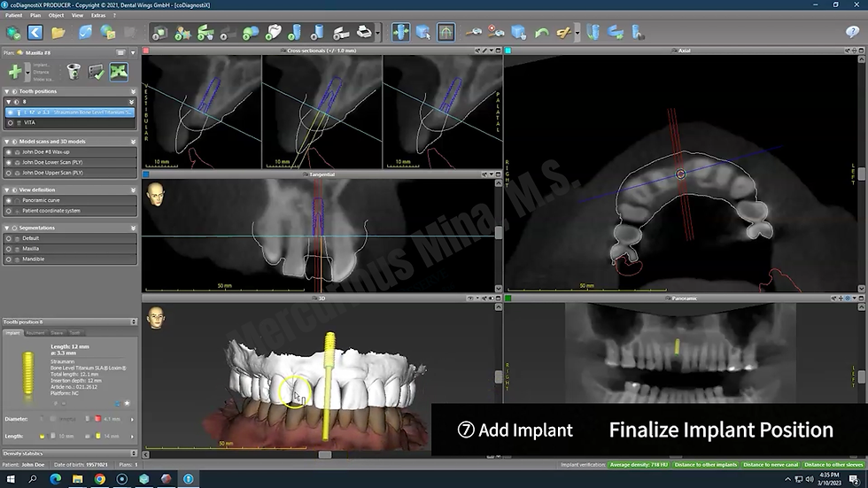Open the yellow folder icon in toolbar

coord(58,33)
